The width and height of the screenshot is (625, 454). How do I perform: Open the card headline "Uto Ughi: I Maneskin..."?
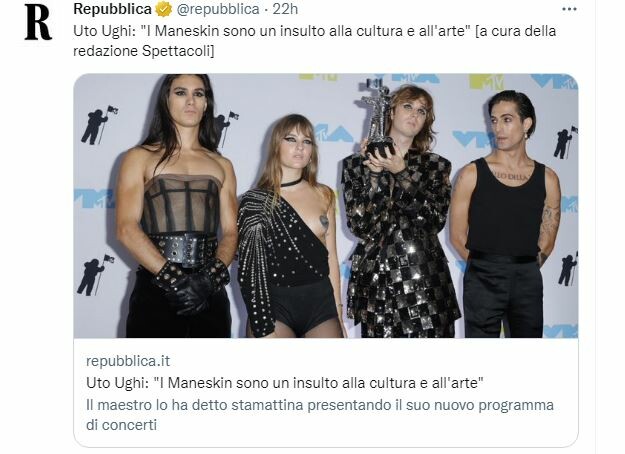(285, 383)
